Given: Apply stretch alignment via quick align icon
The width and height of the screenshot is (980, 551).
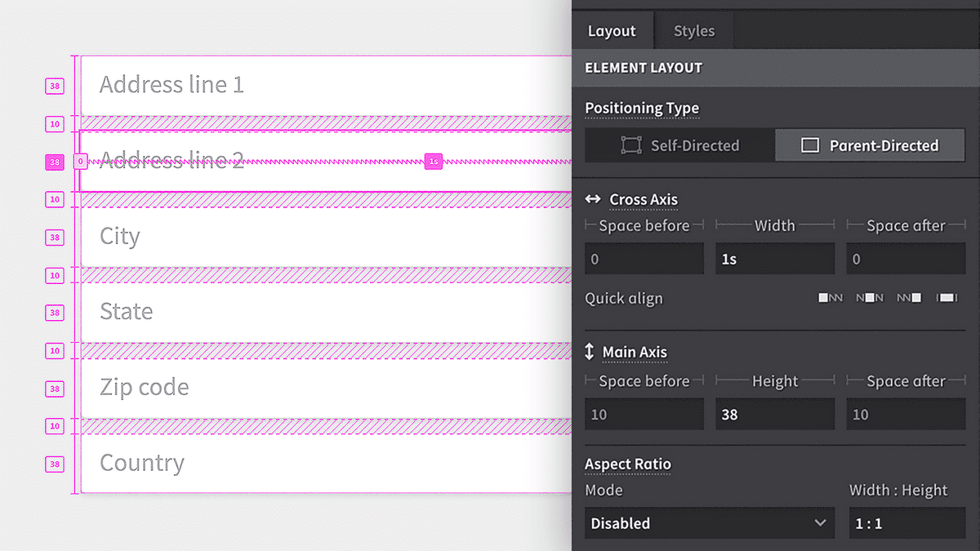Looking at the screenshot, I should click(x=946, y=298).
